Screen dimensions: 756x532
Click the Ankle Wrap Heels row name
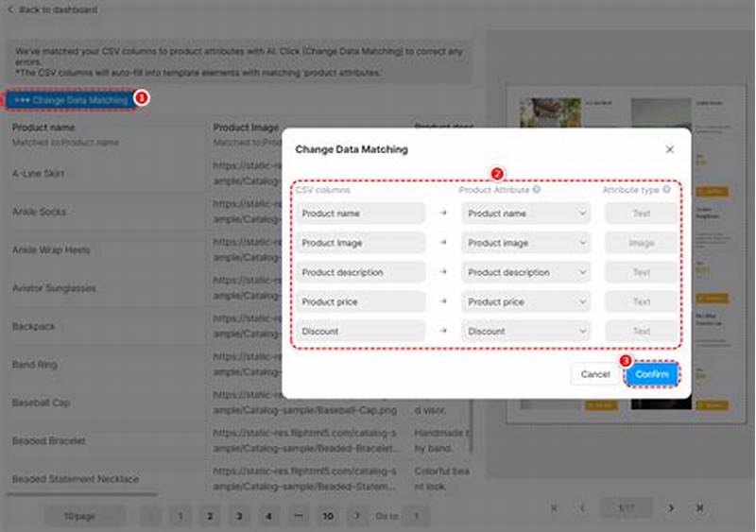tap(51, 249)
